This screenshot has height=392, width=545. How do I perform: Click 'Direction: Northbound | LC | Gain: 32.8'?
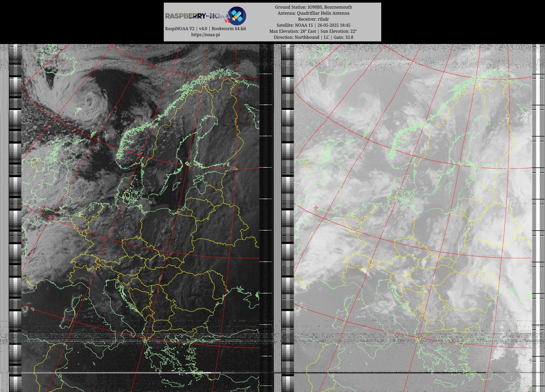point(313,37)
